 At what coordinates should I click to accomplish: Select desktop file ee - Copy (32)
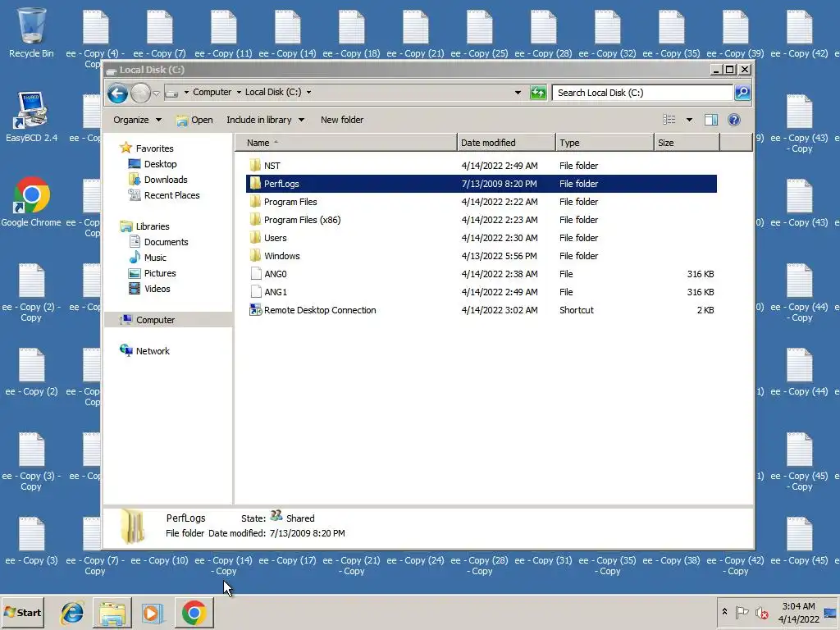[x=607, y=34]
